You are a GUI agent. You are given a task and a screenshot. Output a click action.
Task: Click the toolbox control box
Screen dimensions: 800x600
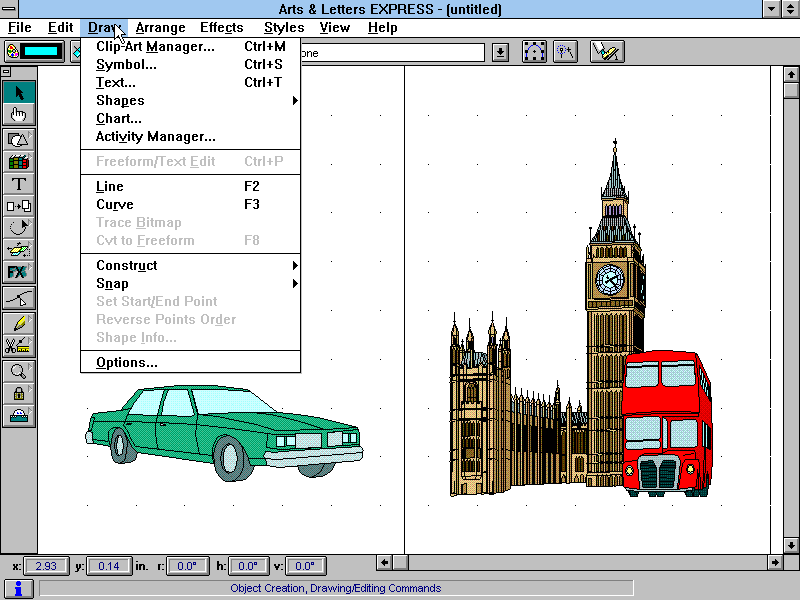tap(6, 72)
